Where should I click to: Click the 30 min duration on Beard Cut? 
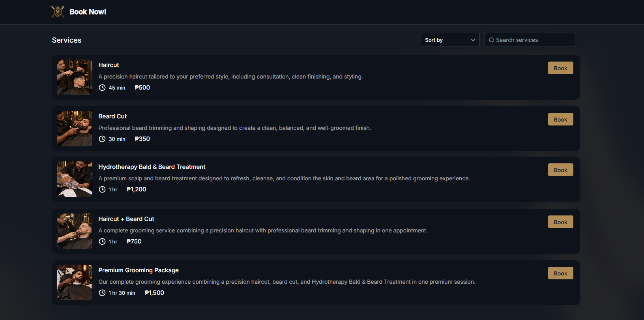click(117, 139)
